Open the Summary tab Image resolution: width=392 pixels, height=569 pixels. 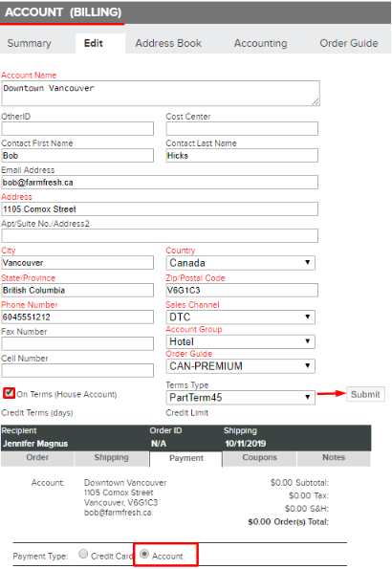pos(29,43)
